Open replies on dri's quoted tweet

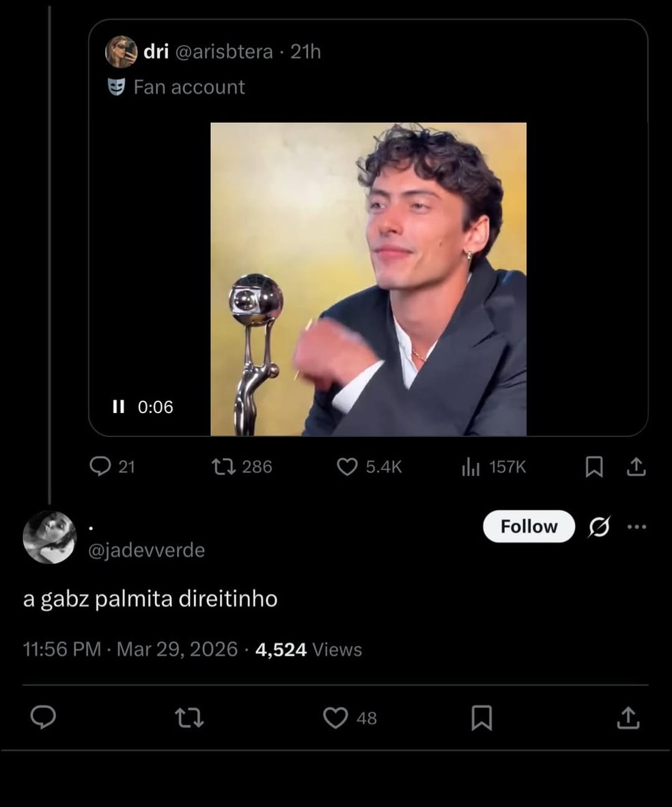[112, 467]
